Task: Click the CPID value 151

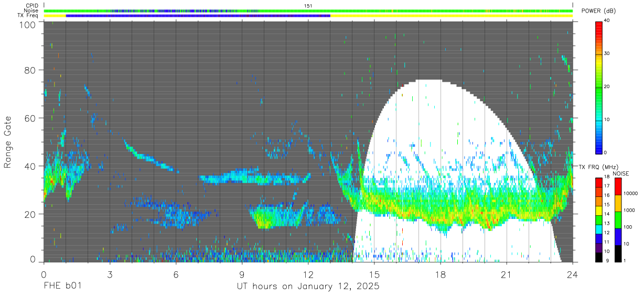Action: coord(308,6)
